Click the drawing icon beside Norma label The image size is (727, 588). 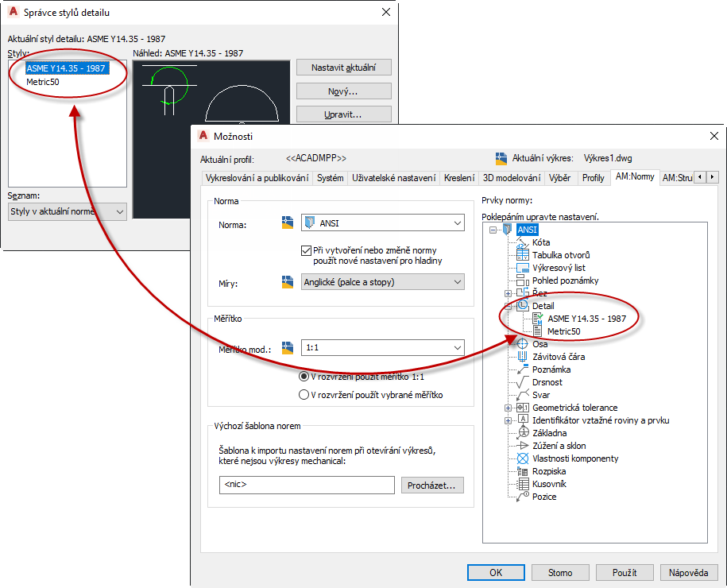point(288,223)
